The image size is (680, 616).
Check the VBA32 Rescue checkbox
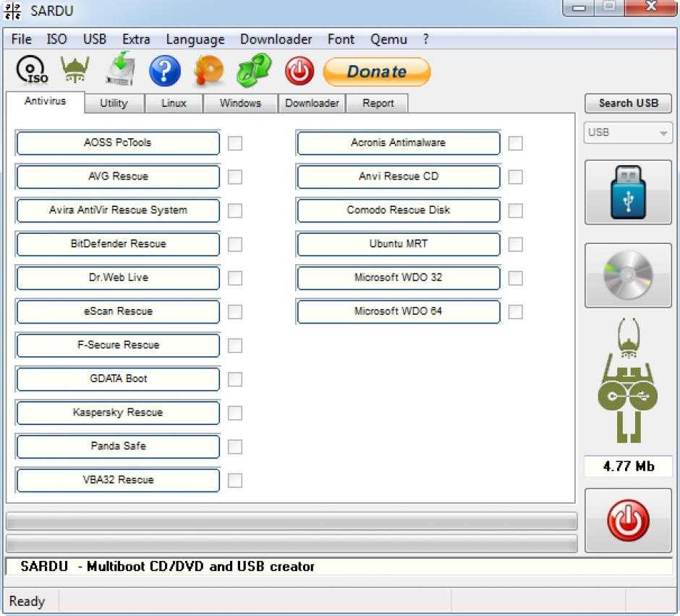tap(235, 481)
